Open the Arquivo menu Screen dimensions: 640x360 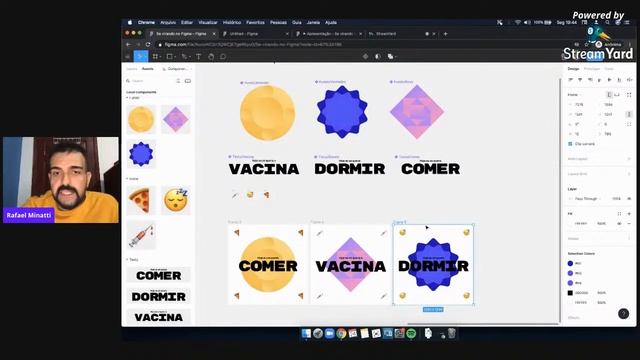tap(168, 22)
